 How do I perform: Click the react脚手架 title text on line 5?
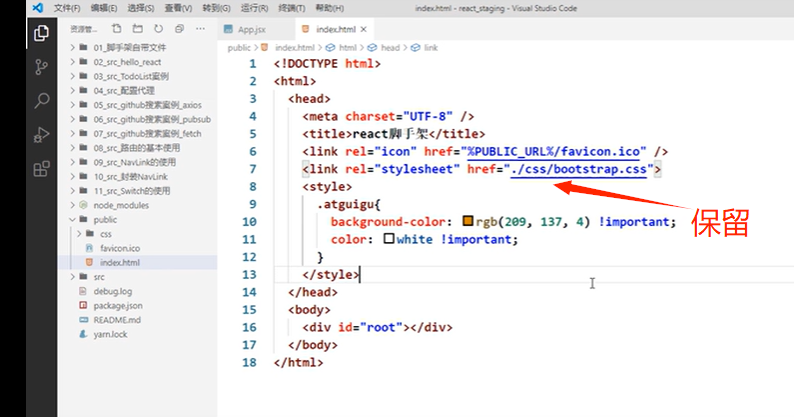coord(390,134)
